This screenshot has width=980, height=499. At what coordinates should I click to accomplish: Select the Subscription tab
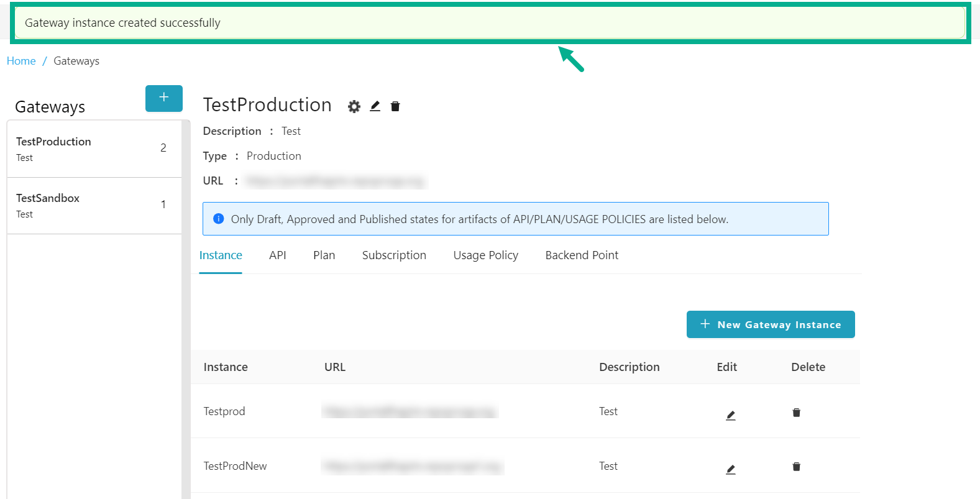pos(394,255)
